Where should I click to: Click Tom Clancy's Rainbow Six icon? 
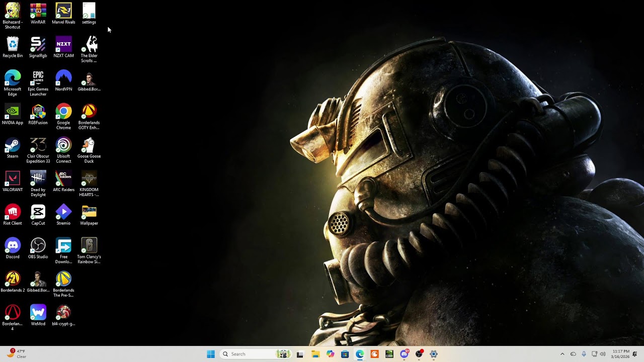tap(89, 251)
